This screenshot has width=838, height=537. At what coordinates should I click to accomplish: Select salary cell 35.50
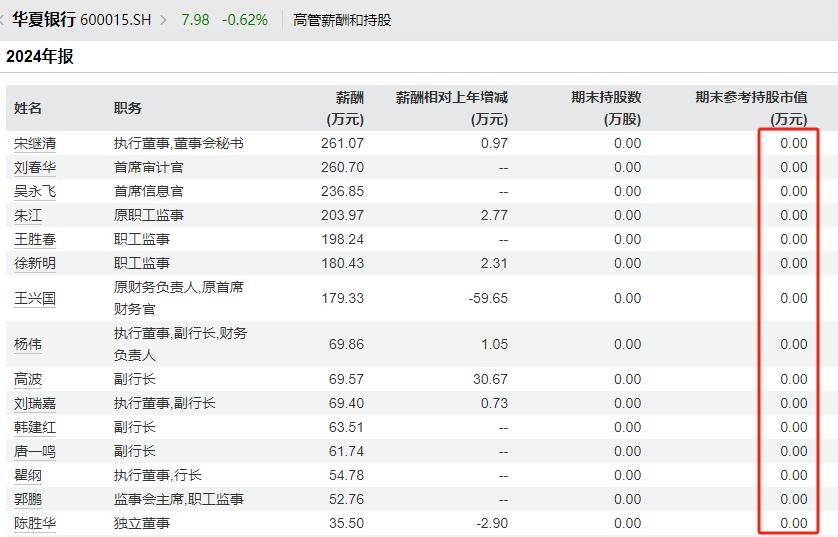[346, 523]
